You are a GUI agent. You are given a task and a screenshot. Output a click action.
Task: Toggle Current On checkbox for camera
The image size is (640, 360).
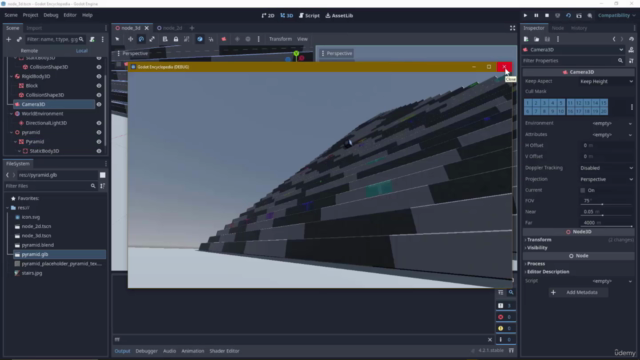pos(583,190)
